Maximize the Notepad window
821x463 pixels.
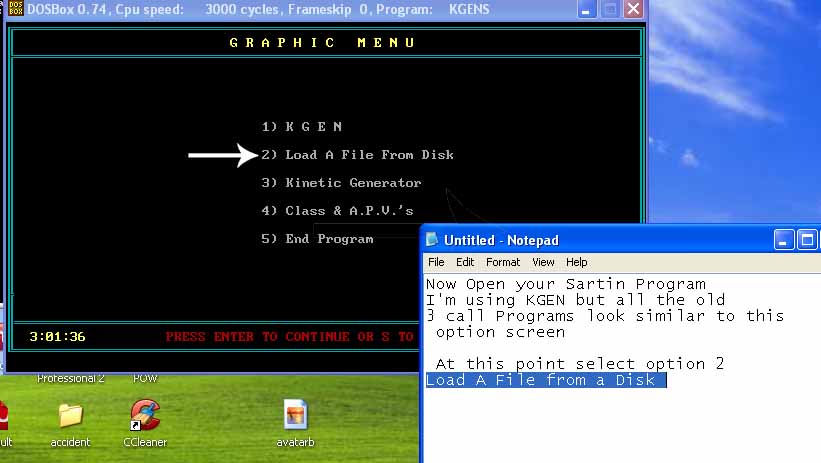tap(807, 240)
